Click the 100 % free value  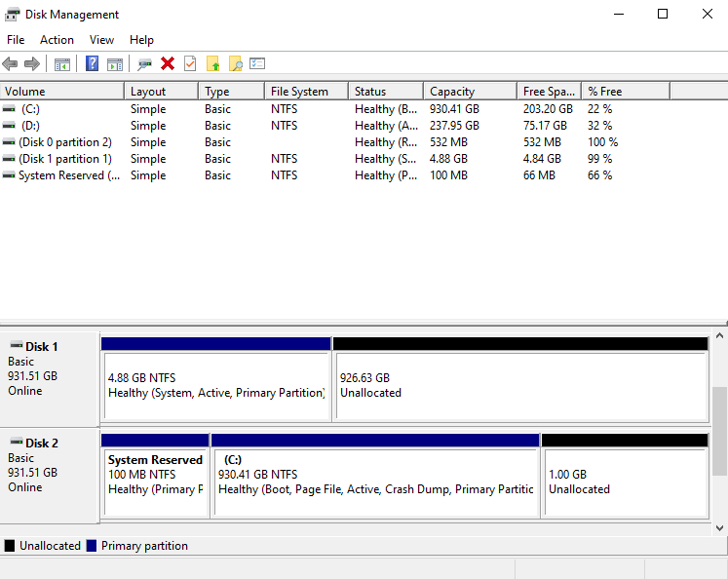pos(602,142)
